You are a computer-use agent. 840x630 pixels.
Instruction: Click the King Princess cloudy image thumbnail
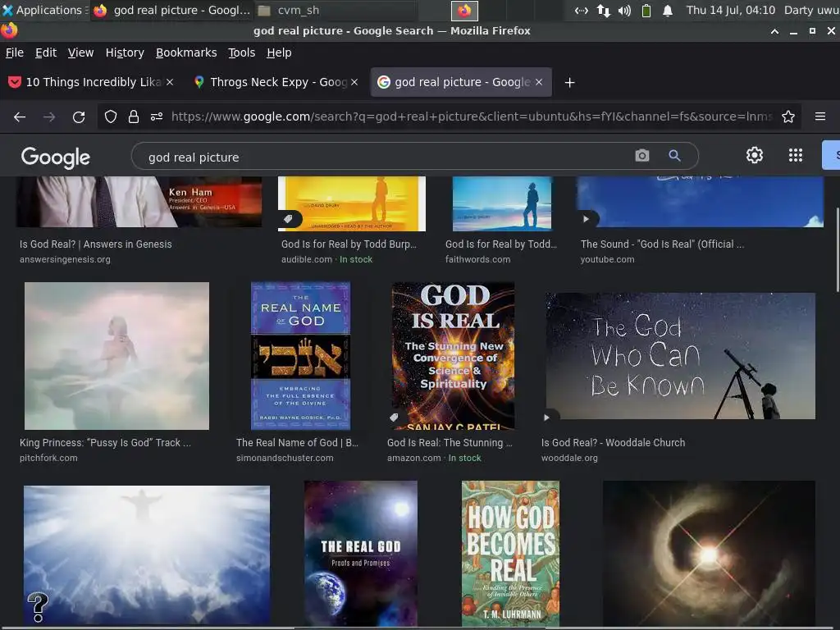point(116,356)
